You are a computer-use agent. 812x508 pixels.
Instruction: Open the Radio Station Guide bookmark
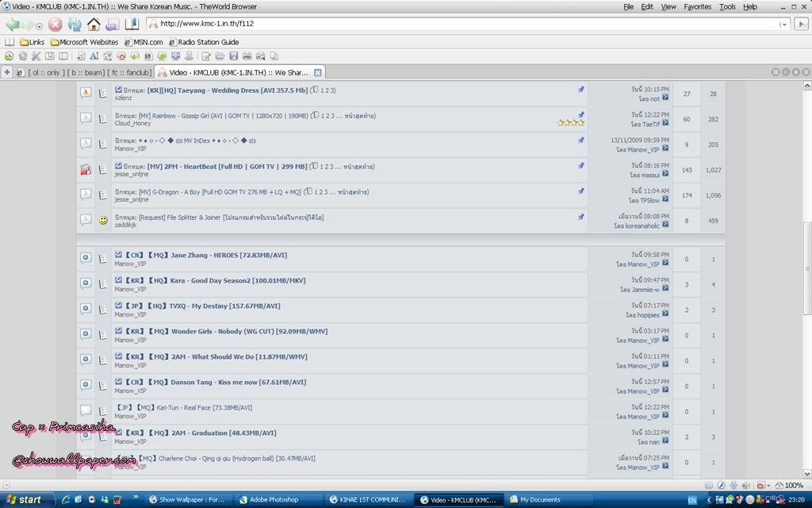point(204,42)
